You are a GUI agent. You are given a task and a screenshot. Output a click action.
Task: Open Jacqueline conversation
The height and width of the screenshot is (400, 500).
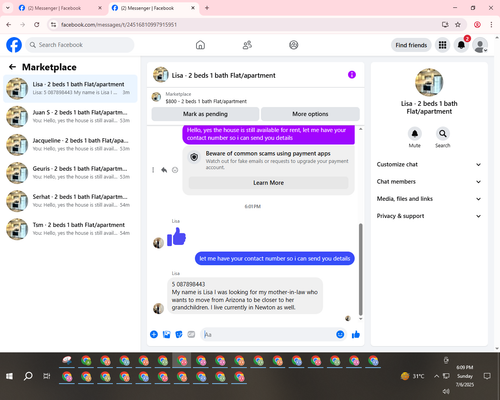[x=70, y=145]
